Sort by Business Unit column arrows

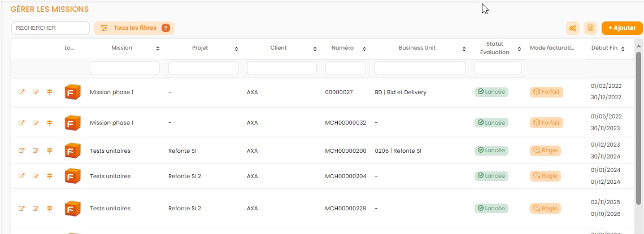click(x=464, y=49)
